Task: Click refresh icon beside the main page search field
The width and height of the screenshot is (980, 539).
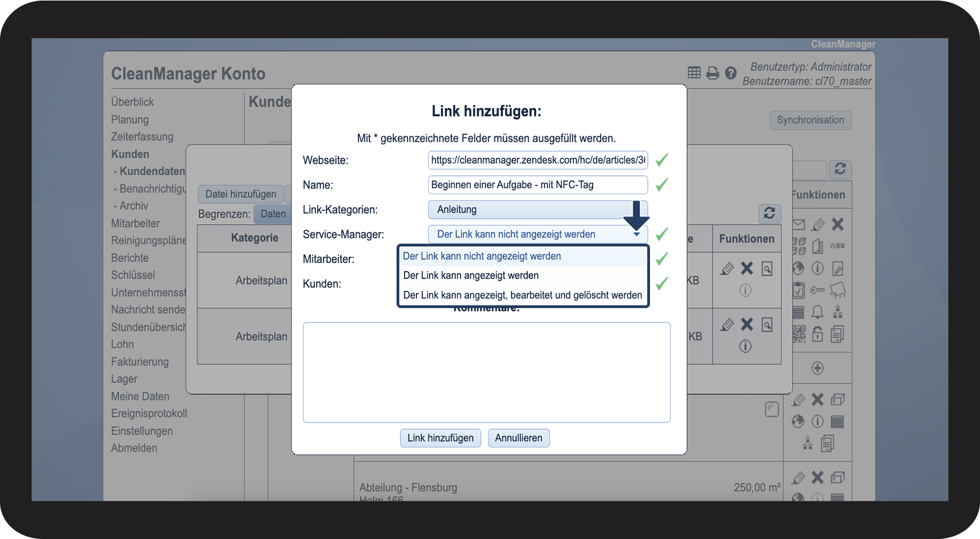Action: click(x=840, y=169)
